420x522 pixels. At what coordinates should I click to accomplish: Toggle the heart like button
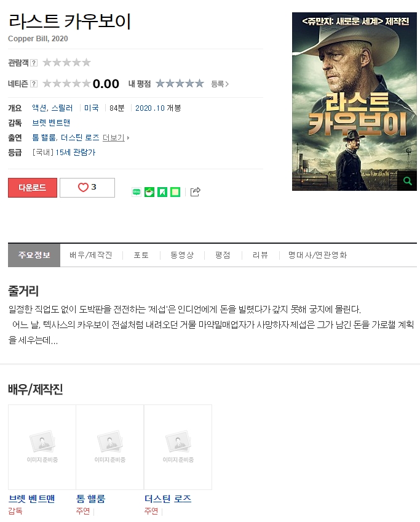[87, 187]
